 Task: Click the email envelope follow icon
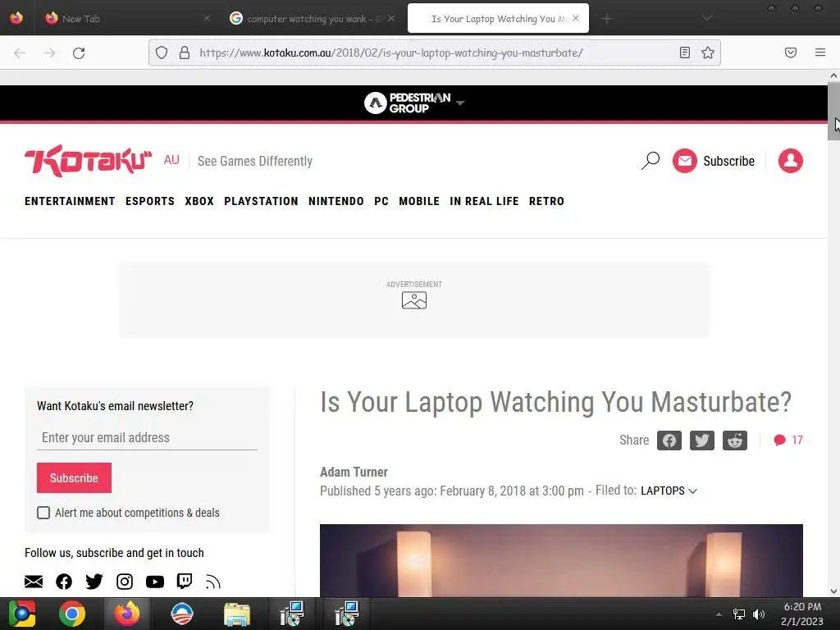[x=34, y=582]
